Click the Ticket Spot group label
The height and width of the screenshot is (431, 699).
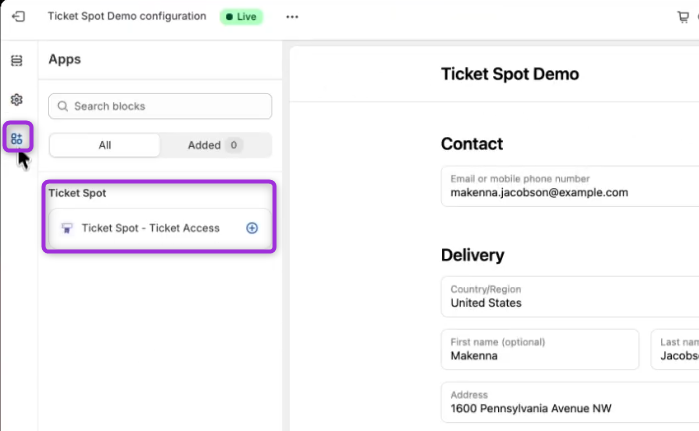pos(77,193)
